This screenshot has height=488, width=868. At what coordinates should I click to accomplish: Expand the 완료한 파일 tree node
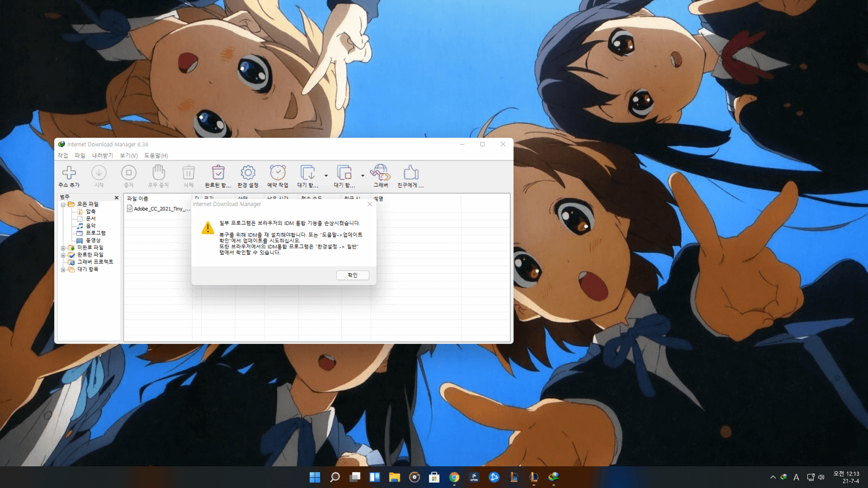point(63,255)
